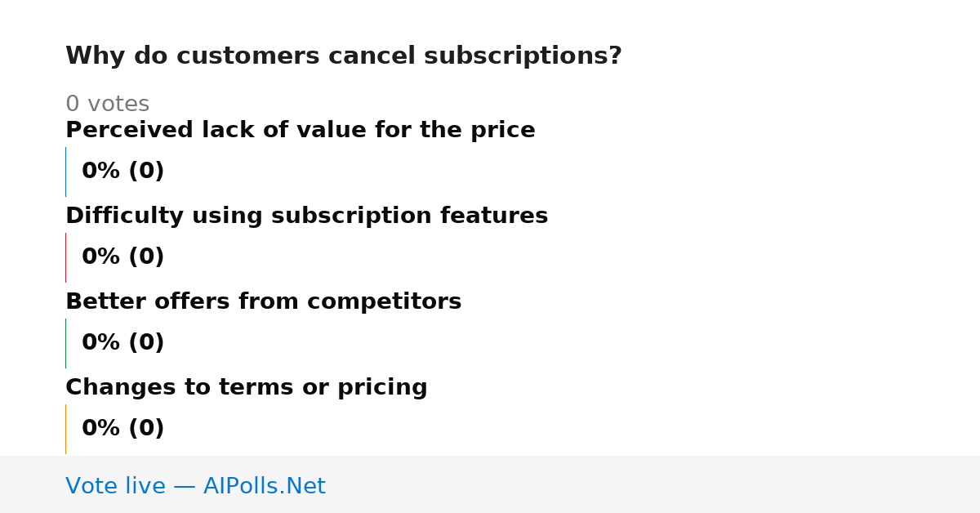Viewport: 980px width, 513px height.
Task: Open the 'Vote live' link in footer
Action: [195, 487]
